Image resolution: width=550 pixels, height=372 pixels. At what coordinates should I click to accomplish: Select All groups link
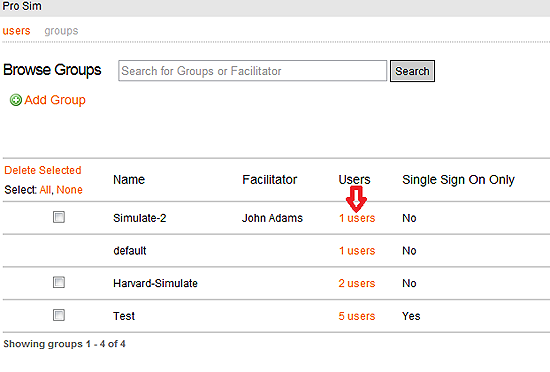pyautogui.click(x=45, y=190)
